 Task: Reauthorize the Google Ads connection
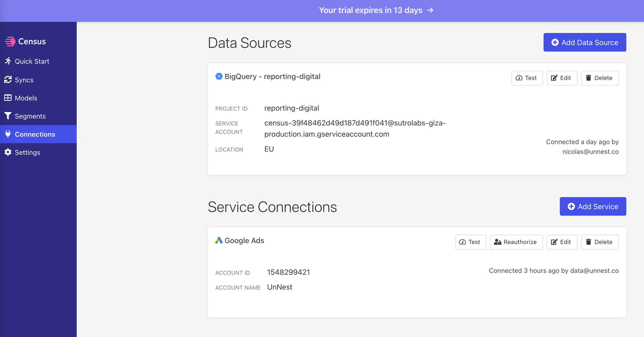pos(516,242)
